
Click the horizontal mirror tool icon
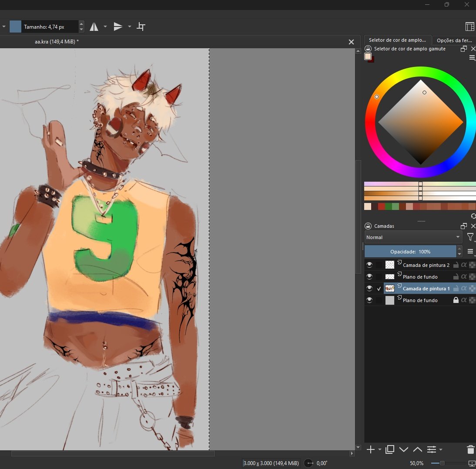[94, 27]
